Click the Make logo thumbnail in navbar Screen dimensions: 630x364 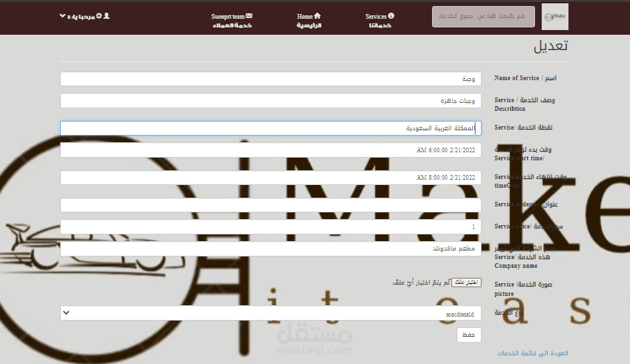pos(555,17)
